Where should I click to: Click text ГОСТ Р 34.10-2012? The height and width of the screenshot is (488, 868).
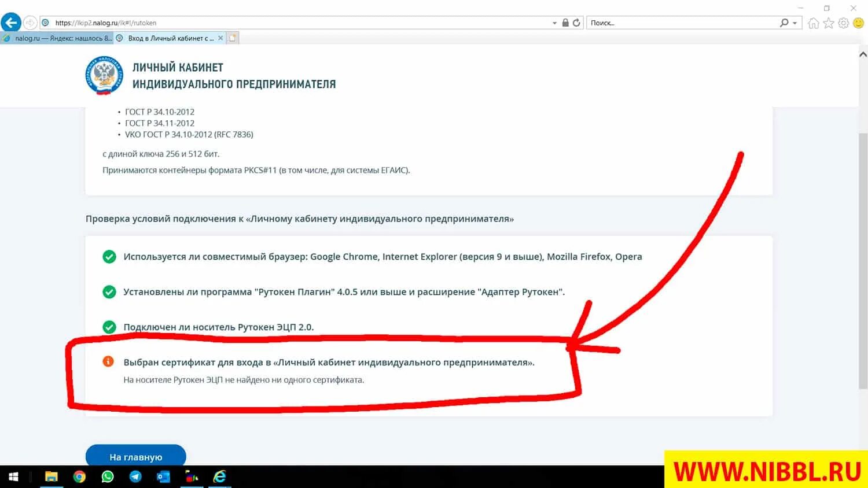160,112
